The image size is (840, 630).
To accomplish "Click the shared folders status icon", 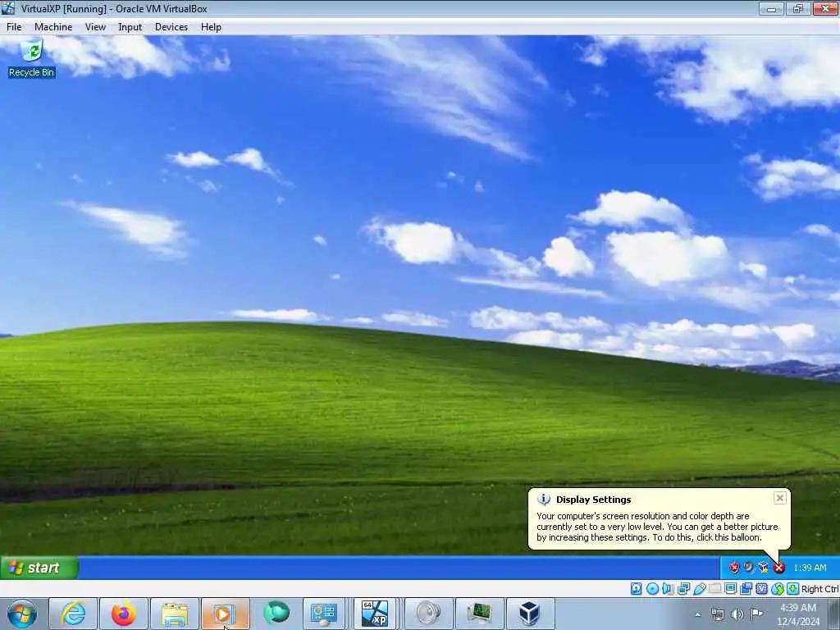I will 715,589.
